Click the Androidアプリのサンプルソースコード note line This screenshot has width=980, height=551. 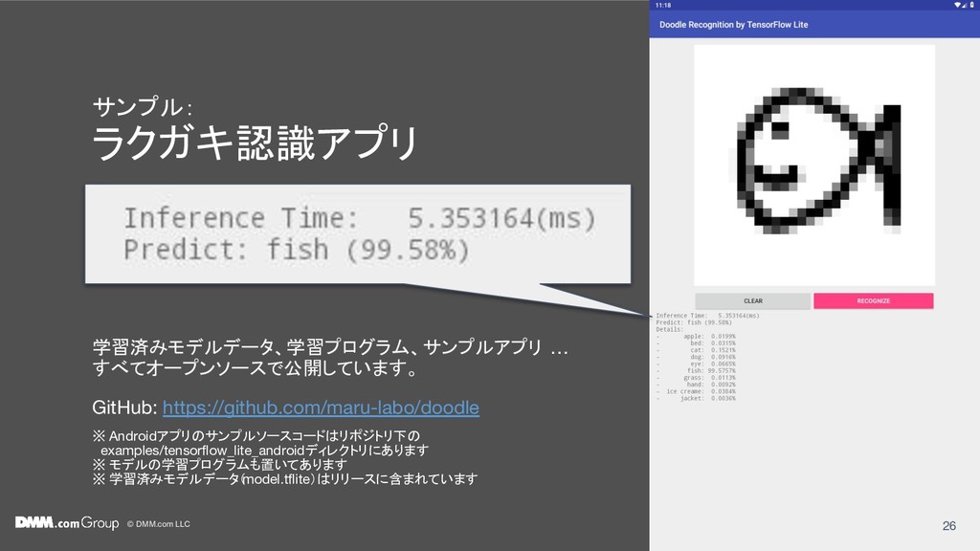(256, 436)
